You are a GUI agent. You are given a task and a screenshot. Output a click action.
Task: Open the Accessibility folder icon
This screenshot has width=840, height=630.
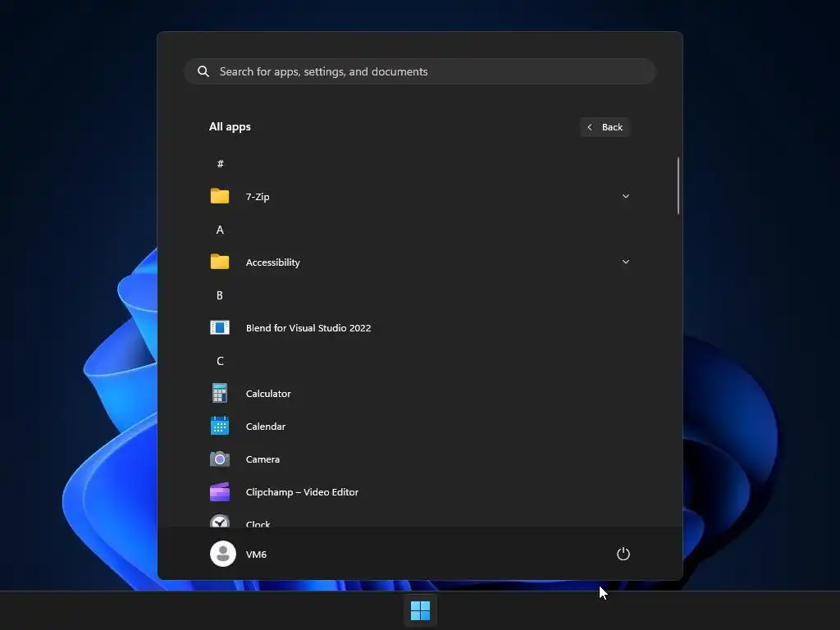coord(220,262)
